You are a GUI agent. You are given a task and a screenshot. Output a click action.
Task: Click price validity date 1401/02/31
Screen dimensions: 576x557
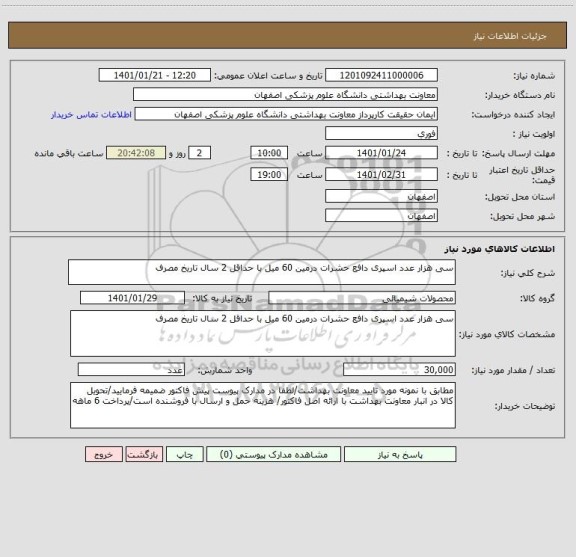[381, 175]
